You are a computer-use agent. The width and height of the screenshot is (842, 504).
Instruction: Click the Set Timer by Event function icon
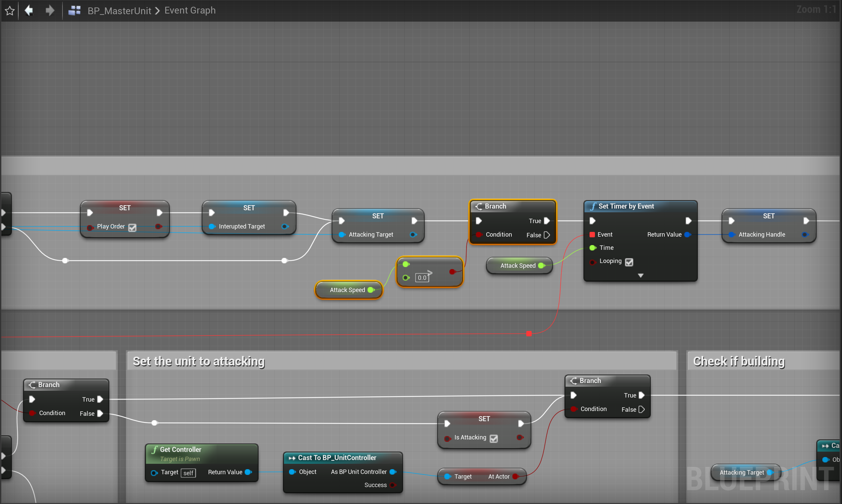pyautogui.click(x=593, y=207)
